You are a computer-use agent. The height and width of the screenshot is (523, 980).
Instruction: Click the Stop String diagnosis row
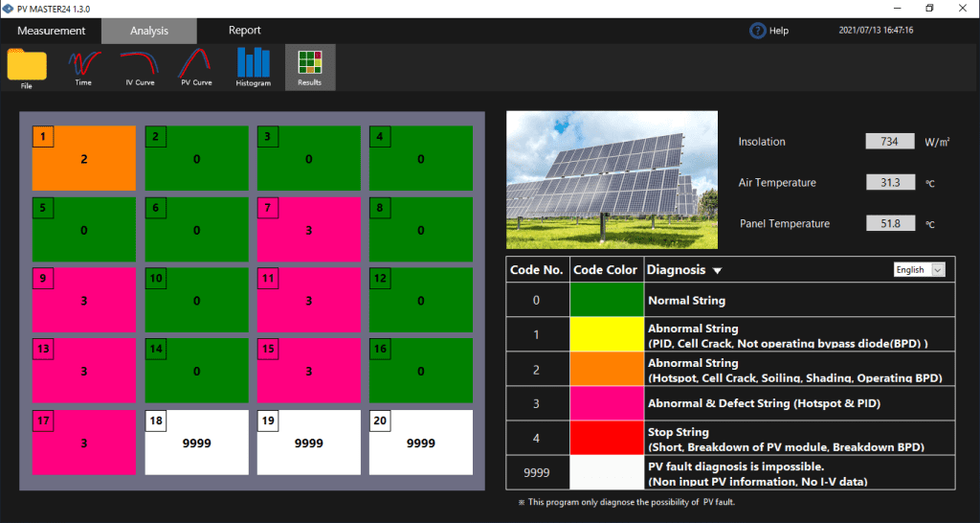click(x=799, y=438)
